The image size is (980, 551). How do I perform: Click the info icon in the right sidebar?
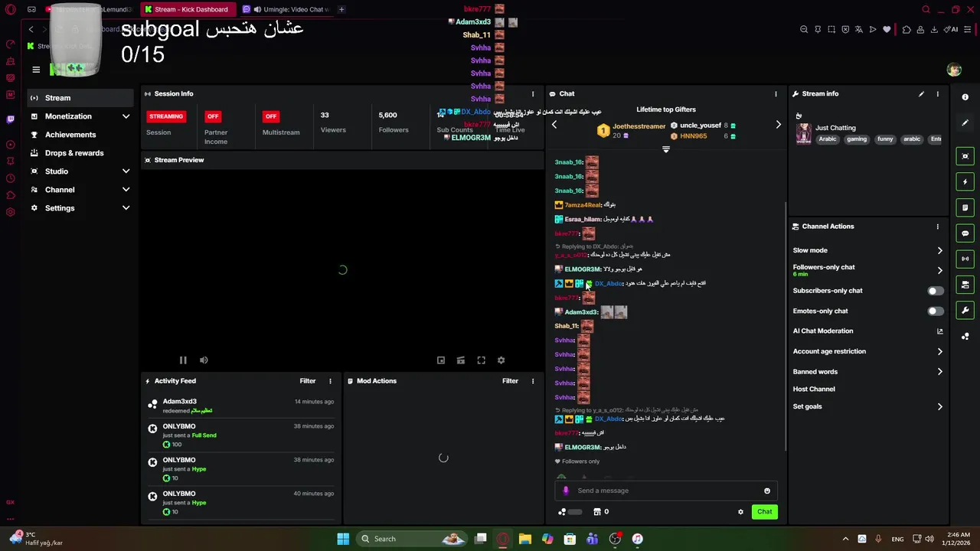pos(965,97)
